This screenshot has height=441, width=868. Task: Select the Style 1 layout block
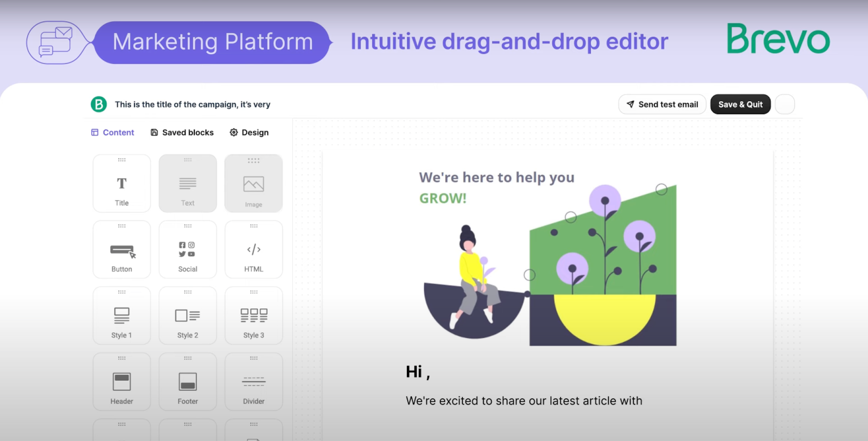click(x=122, y=316)
